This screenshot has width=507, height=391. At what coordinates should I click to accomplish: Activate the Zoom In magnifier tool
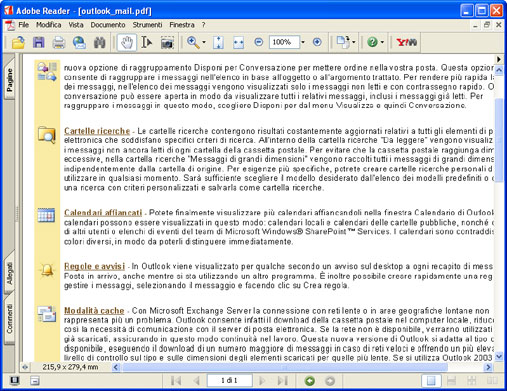193,42
